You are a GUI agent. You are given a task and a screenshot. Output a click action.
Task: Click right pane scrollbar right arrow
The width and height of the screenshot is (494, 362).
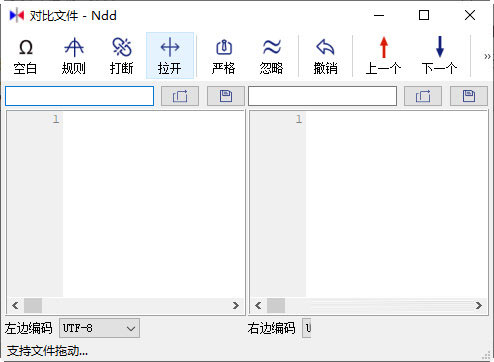(x=479, y=305)
